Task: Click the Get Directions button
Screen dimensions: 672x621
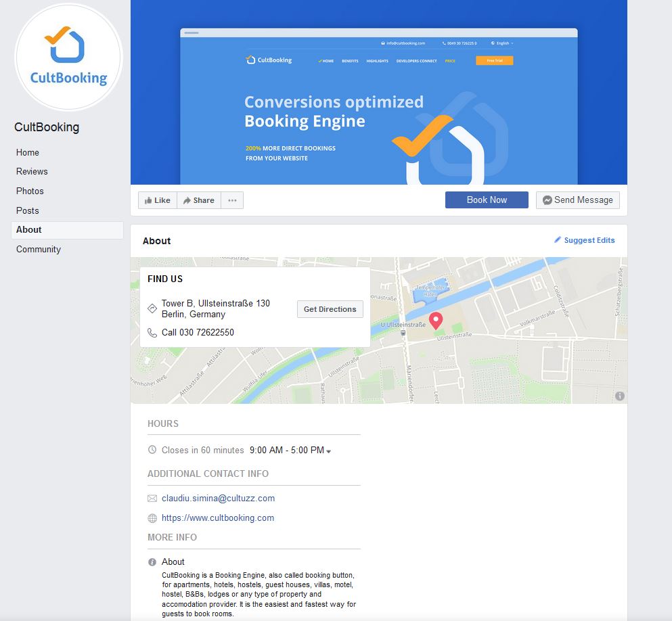Action: [330, 308]
